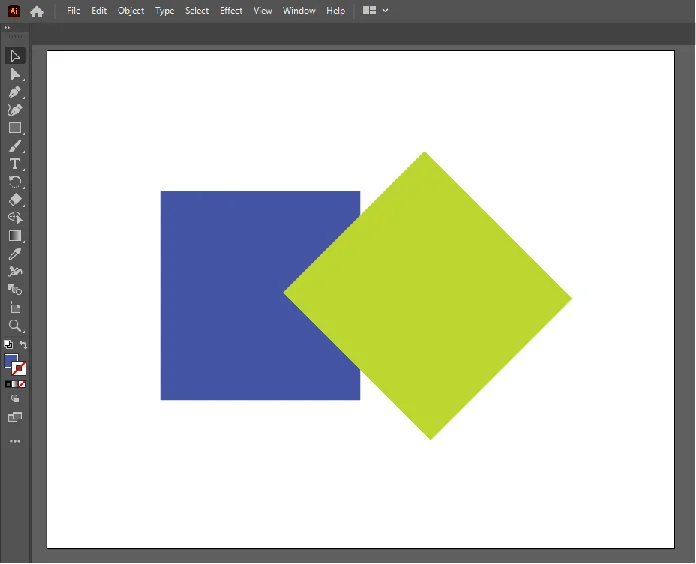Choose the Eyedropper tool
This screenshot has width=696, height=564.
tap(15, 254)
